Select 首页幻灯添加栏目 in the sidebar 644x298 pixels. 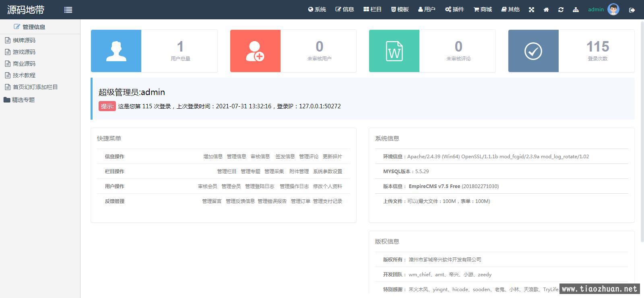tap(35, 87)
